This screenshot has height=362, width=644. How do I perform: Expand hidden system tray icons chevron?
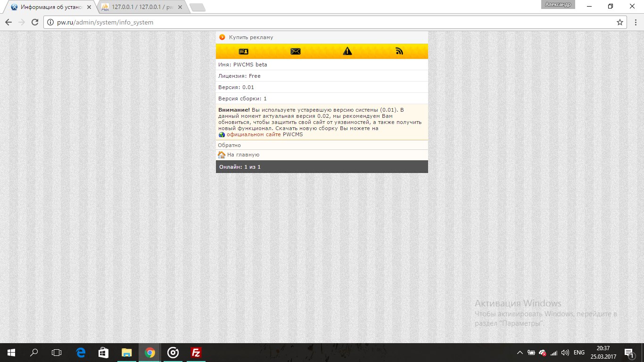coord(520,353)
